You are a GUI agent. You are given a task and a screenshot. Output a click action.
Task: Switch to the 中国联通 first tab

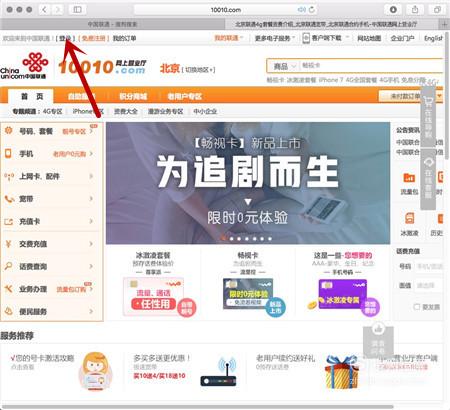tap(112, 24)
